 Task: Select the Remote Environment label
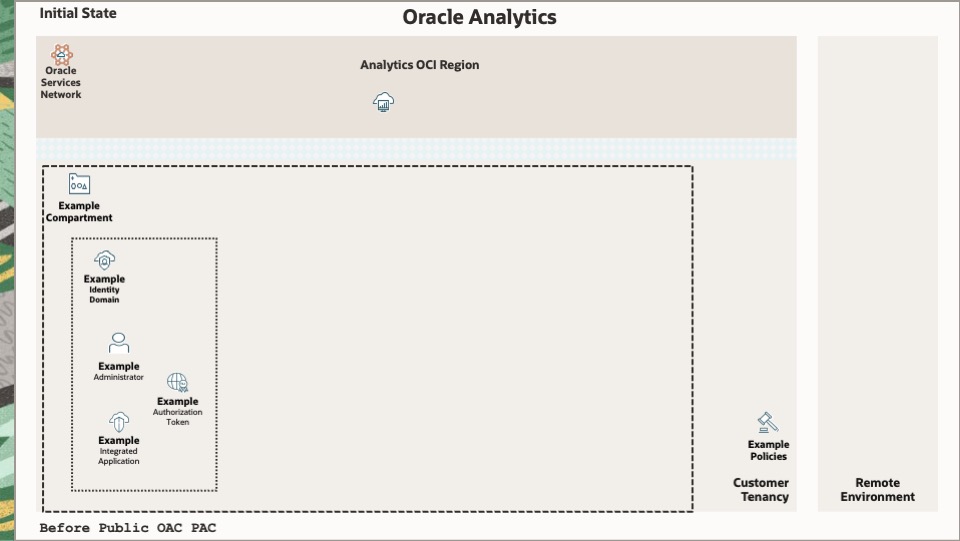877,490
